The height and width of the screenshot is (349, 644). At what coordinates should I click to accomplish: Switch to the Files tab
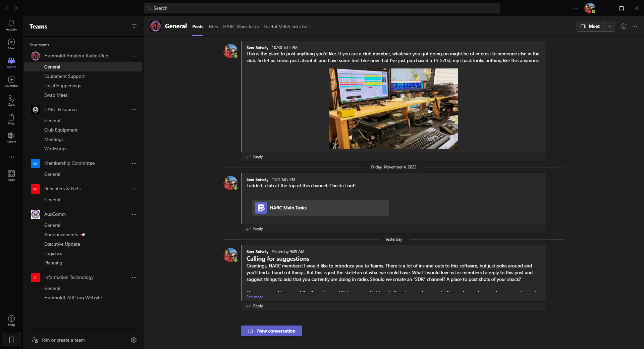coord(213,27)
